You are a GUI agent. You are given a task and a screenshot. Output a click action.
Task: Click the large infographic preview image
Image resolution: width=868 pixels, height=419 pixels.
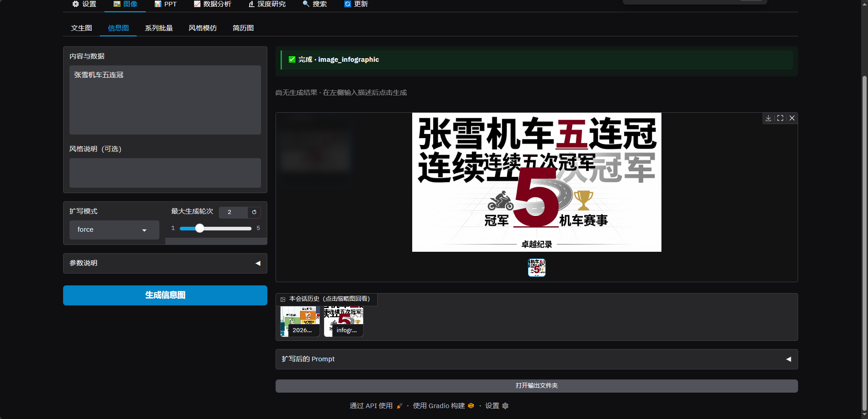point(537,182)
